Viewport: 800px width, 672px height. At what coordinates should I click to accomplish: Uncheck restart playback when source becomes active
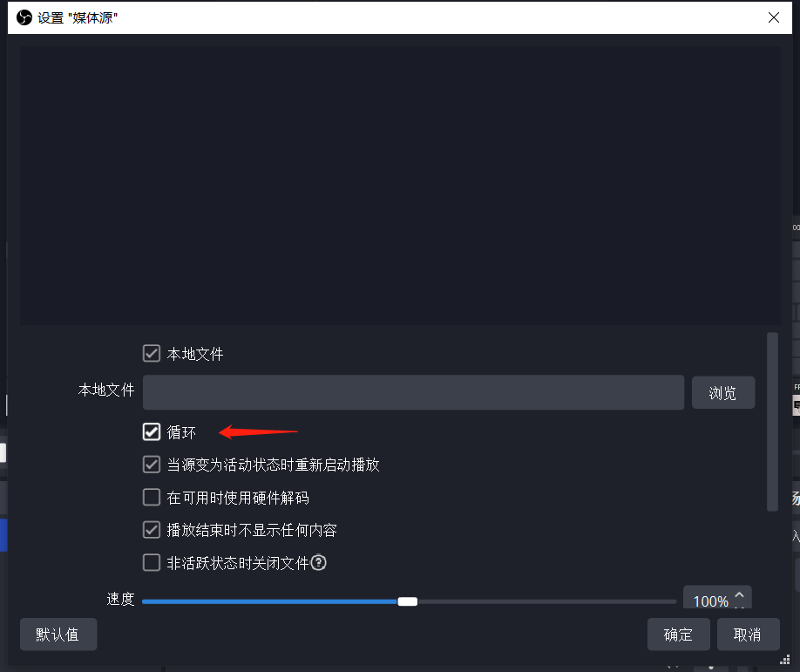pos(151,464)
